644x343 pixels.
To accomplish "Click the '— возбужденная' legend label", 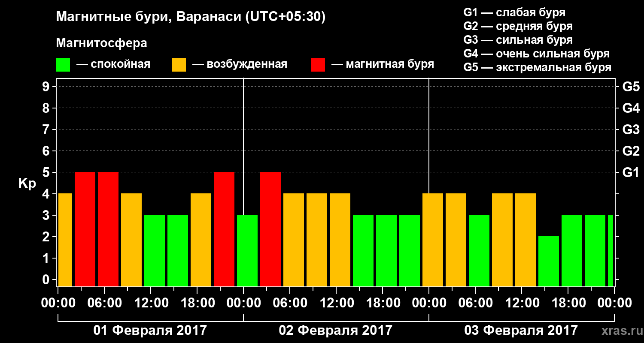I will (x=240, y=65).
